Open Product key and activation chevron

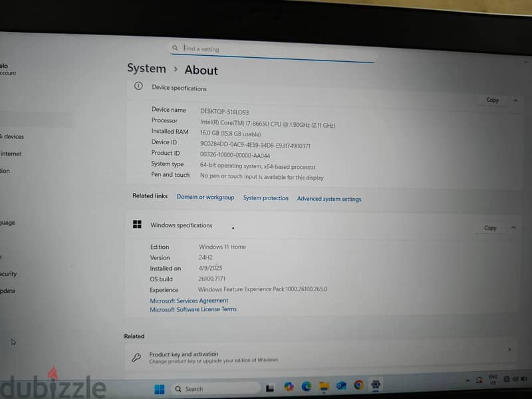click(509, 350)
